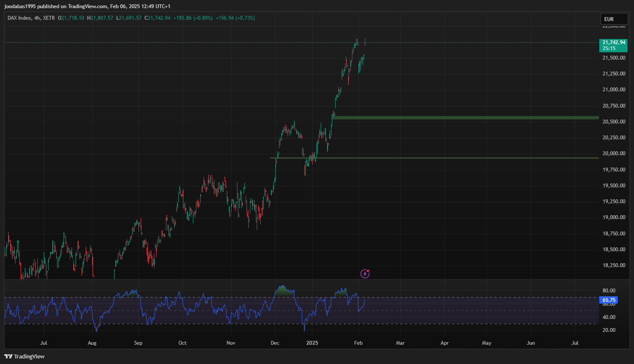Click the purple lightning event marker icon
This screenshot has width=634, height=364.
[365, 274]
